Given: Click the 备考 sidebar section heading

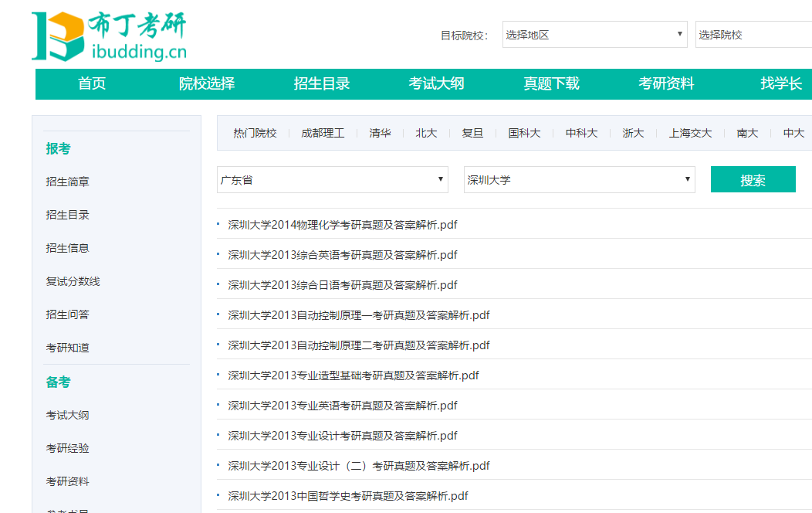Looking at the screenshot, I should [58, 382].
